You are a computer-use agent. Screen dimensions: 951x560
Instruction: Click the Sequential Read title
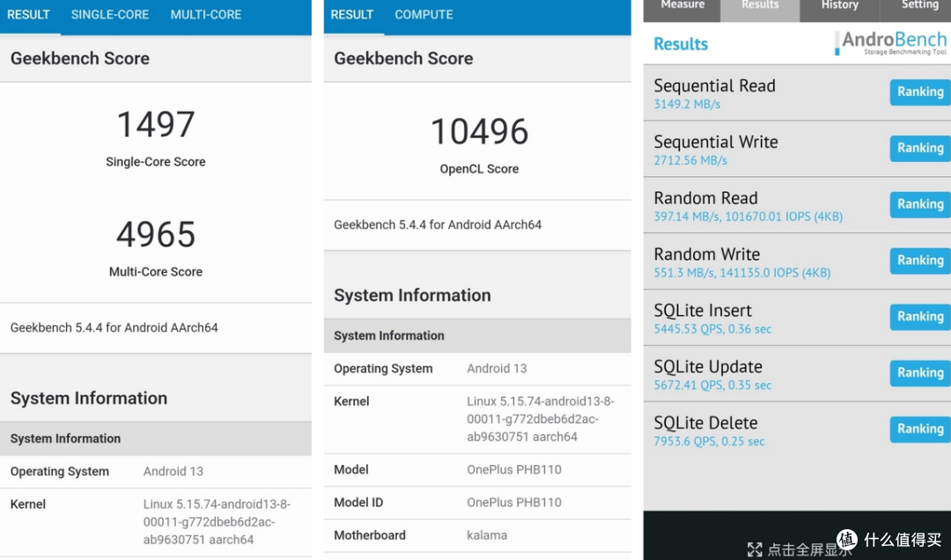point(714,86)
